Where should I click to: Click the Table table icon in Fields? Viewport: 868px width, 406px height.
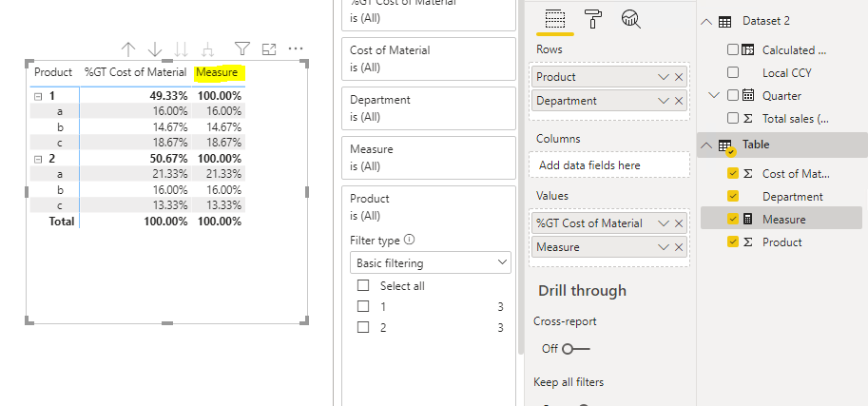point(725,145)
